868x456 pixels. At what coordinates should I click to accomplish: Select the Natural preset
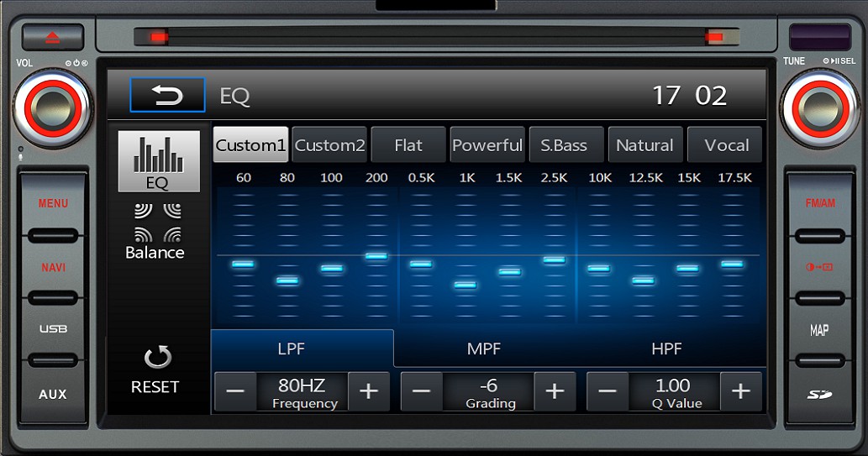[x=645, y=145]
